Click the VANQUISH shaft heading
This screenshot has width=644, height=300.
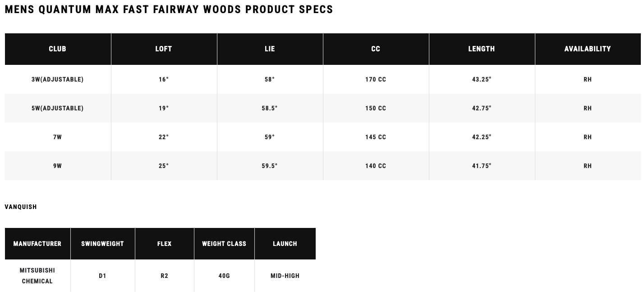[x=21, y=207]
